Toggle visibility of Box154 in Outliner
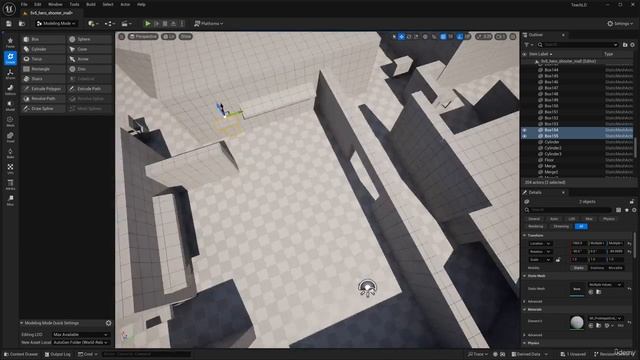Screen dimensions: 640x360 (x=524, y=130)
